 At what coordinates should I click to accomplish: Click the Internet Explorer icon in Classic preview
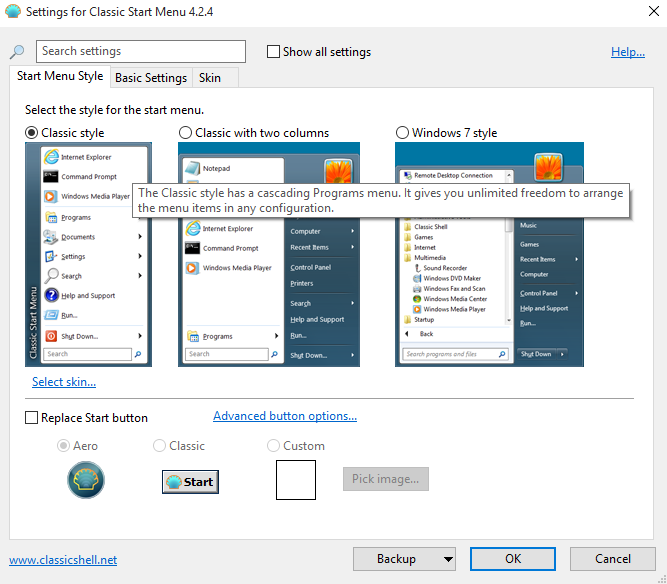pyautogui.click(x=51, y=157)
